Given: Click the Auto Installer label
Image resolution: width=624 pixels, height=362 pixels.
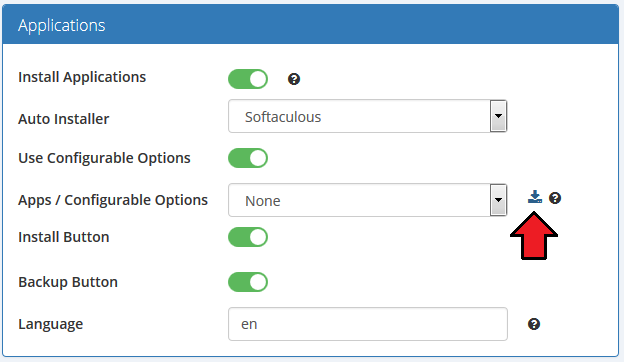Looking at the screenshot, I should click(64, 119).
